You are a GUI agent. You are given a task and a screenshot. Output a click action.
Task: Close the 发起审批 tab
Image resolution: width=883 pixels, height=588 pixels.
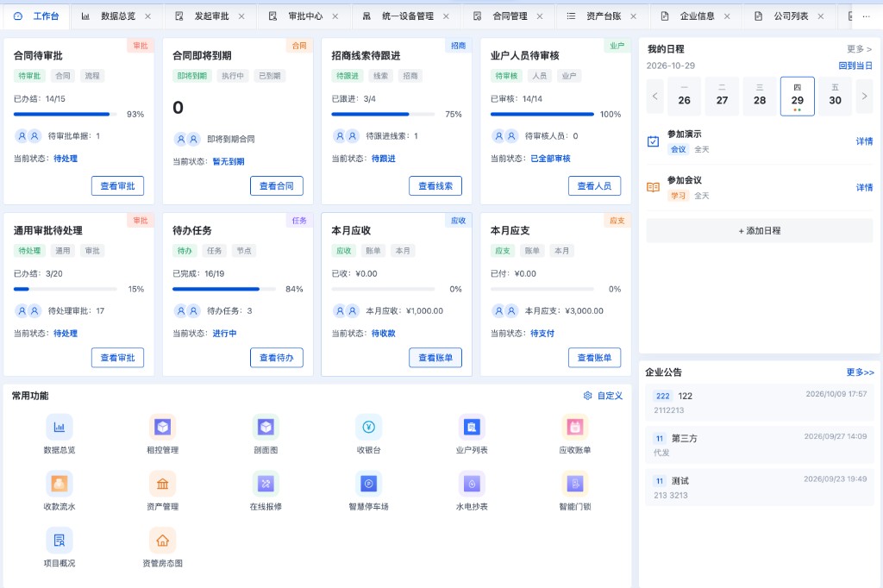pos(241,16)
